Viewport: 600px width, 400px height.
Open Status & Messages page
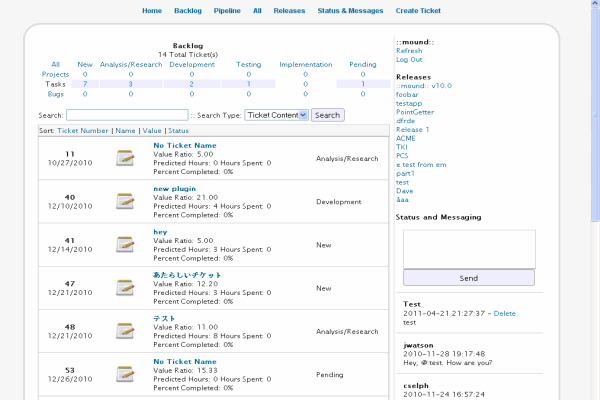click(350, 11)
